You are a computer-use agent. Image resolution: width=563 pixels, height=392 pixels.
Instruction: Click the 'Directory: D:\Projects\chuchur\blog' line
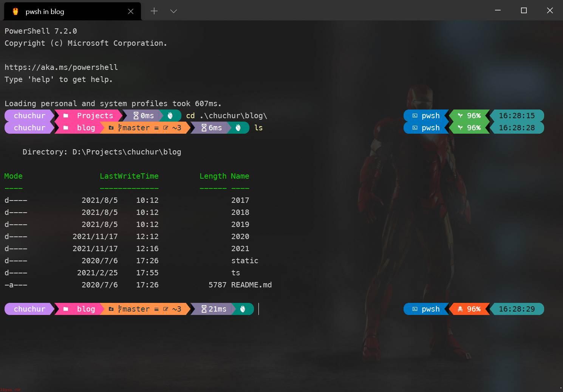tap(102, 152)
